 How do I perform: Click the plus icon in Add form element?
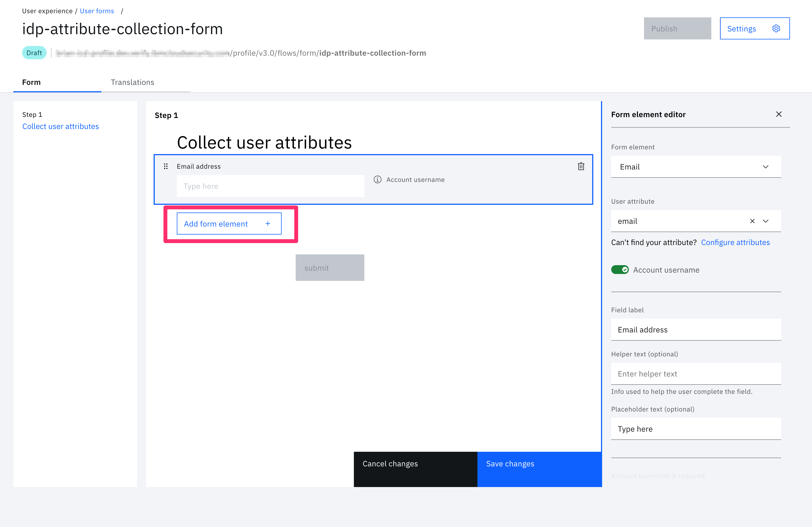point(268,224)
